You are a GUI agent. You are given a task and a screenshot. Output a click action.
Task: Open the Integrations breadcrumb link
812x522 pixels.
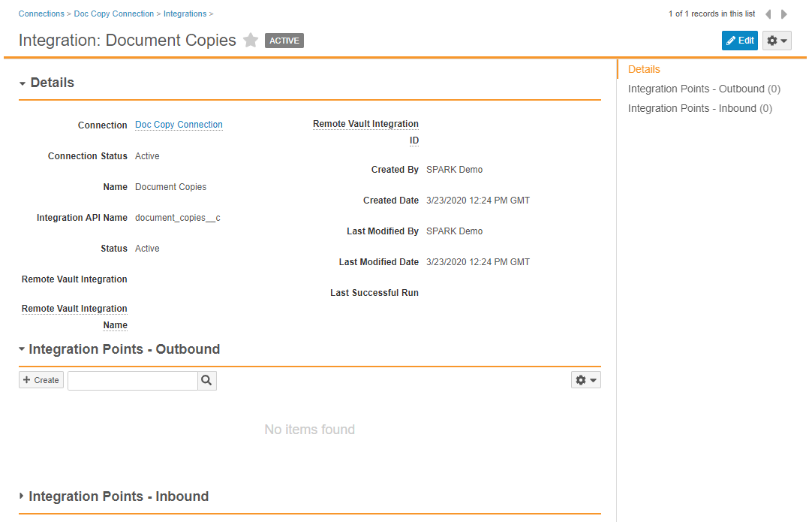tap(185, 14)
